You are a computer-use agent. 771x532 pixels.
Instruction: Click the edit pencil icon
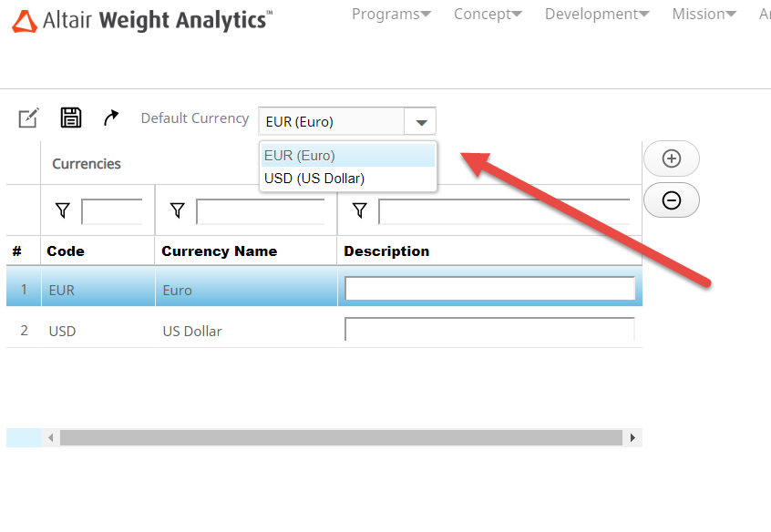[x=28, y=118]
